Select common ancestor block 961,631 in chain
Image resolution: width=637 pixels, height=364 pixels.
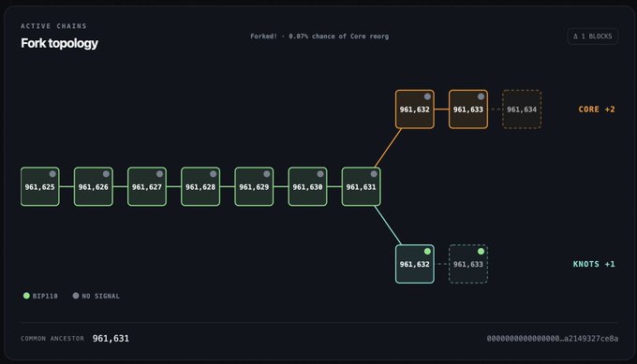coord(362,186)
